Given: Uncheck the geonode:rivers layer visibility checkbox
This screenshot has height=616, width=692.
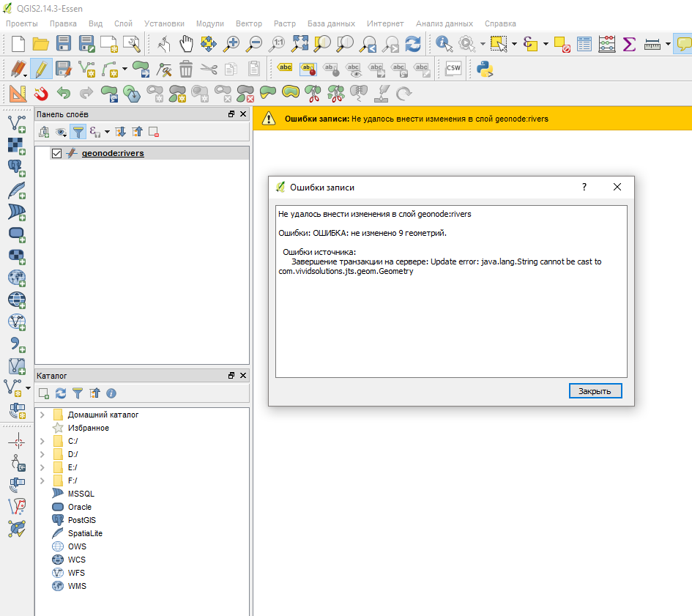Looking at the screenshot, I should pyautogui.click(x=56, y=153).
